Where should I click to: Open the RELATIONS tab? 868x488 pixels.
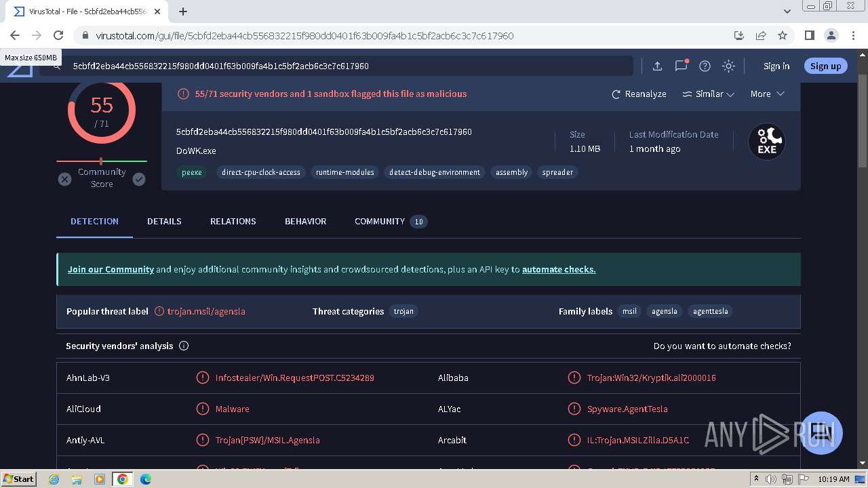pyautogui.click(x=233, y=222)
